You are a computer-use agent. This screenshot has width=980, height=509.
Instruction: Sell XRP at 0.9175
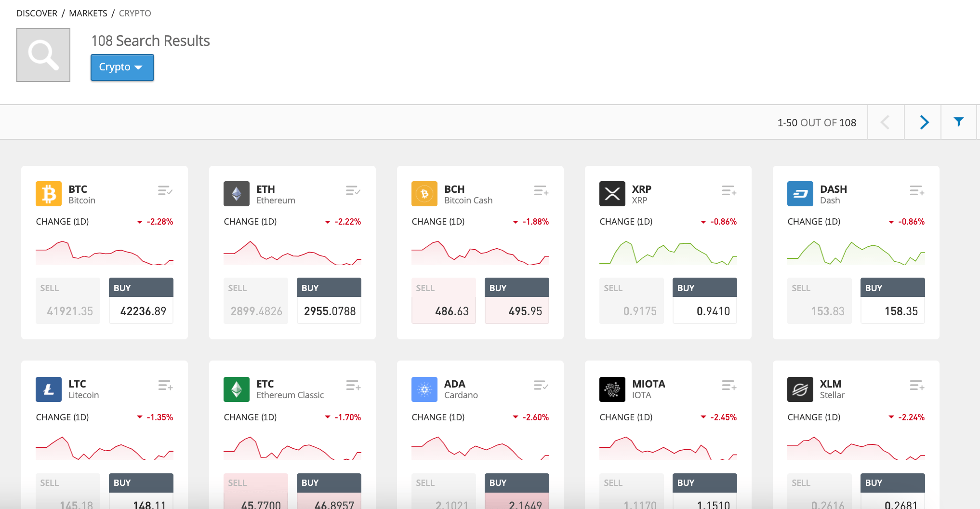coord(632,301)
